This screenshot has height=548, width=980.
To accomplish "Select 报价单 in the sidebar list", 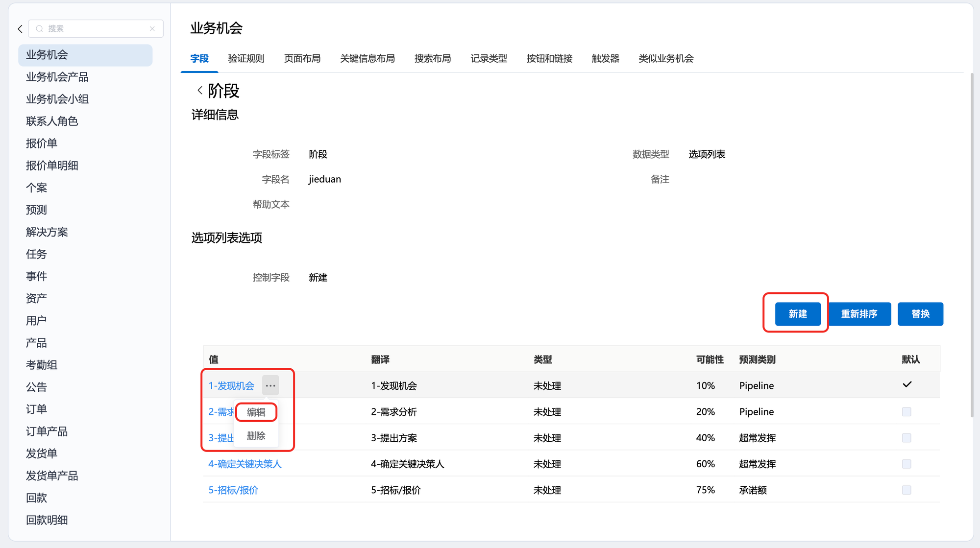I will (x=42, y=143).
